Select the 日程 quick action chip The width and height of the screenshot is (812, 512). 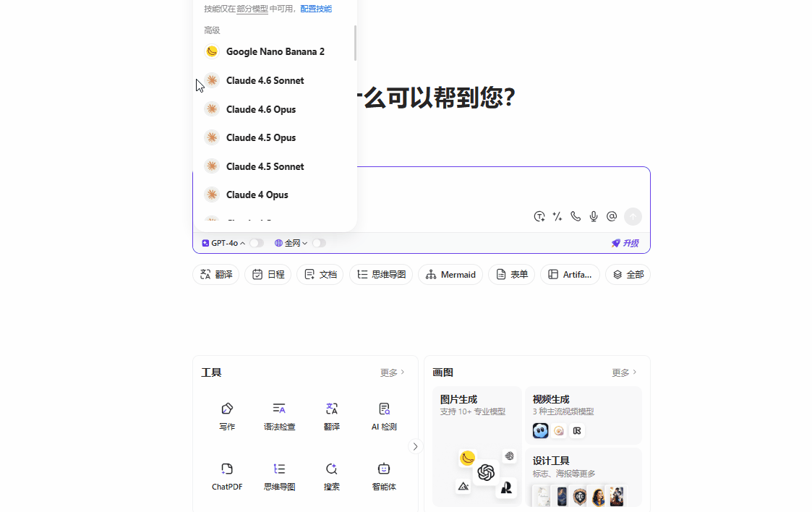pos(268,274)
